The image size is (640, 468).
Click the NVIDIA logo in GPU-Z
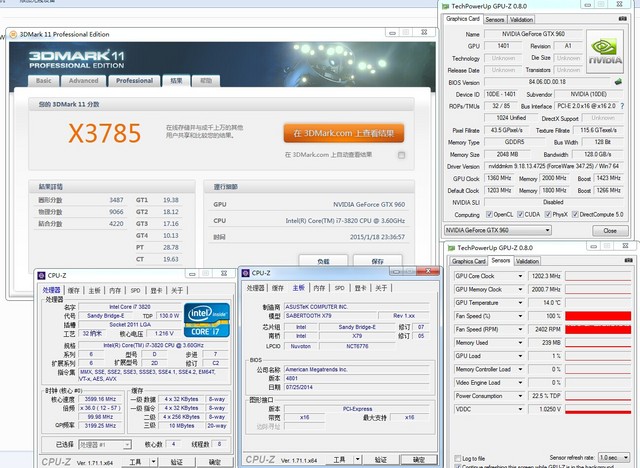(605, 51)
